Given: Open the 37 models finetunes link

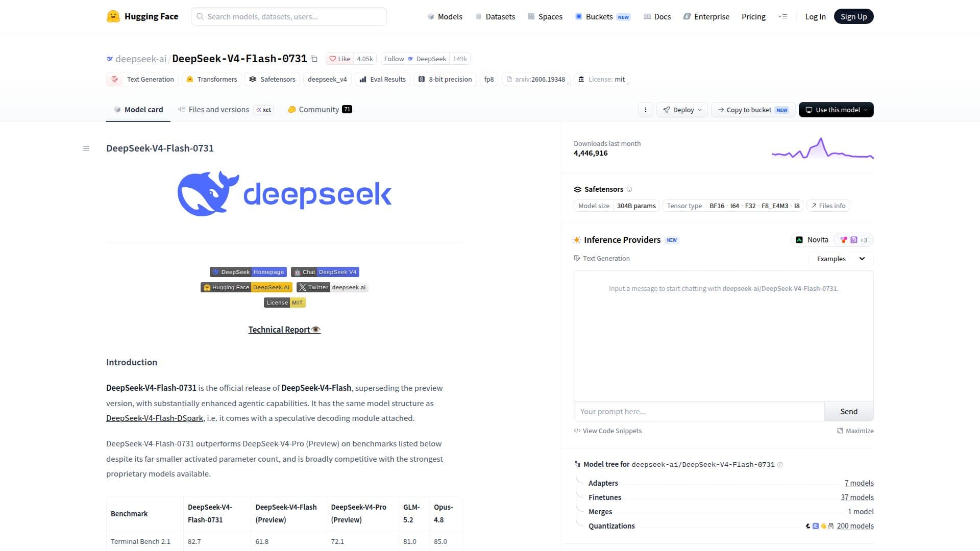Looking at the screenshot, I should tap(857, 497).
